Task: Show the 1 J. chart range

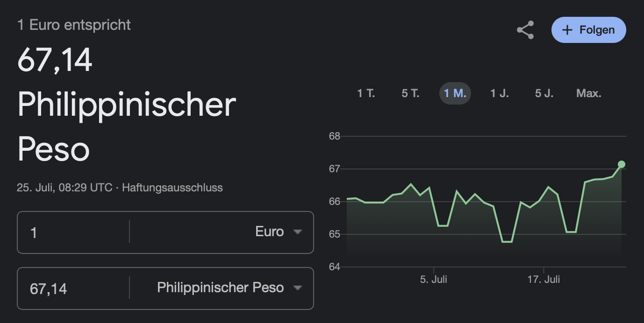Action: [x=499, y=93]
